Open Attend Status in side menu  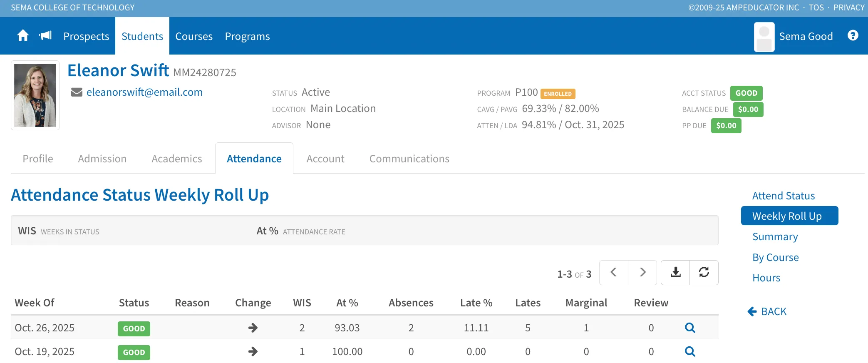coord(784,196)
